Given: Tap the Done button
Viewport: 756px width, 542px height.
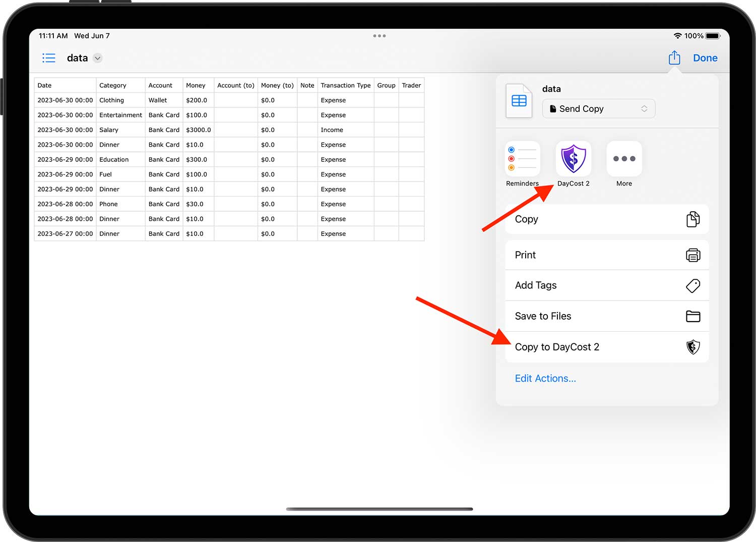Looking at the screenshot, I should pos(705,57).
